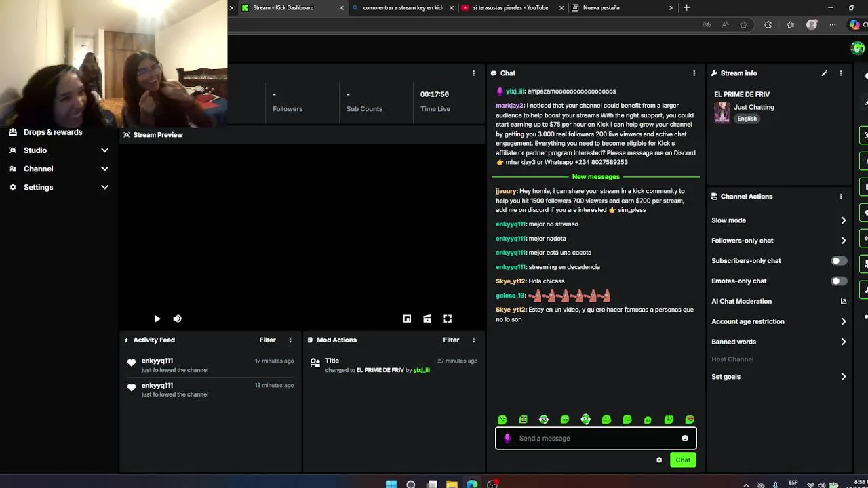Screen dimensions: 868x488
Task: Open Mod Actions three-dot menu
Action: (474, 340)
